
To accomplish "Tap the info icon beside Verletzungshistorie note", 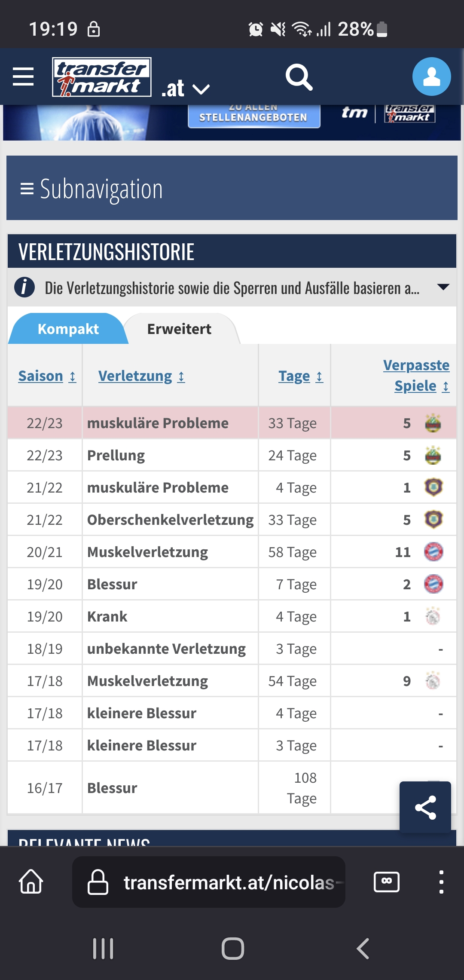I will [x=24, y=287].
